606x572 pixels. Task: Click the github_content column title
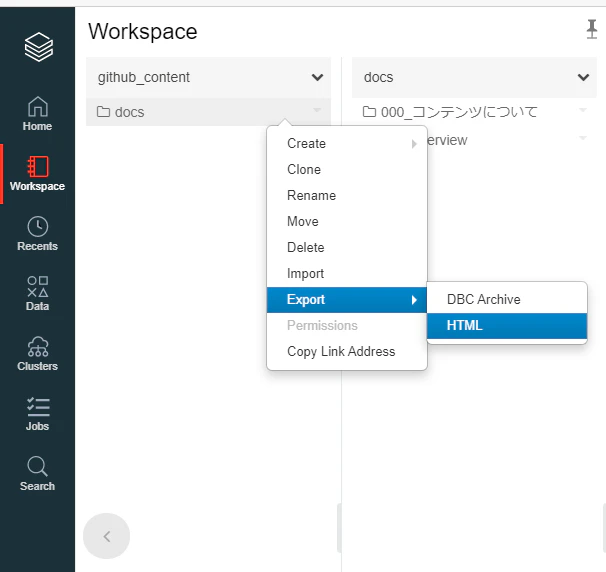(x=143, y=77)
